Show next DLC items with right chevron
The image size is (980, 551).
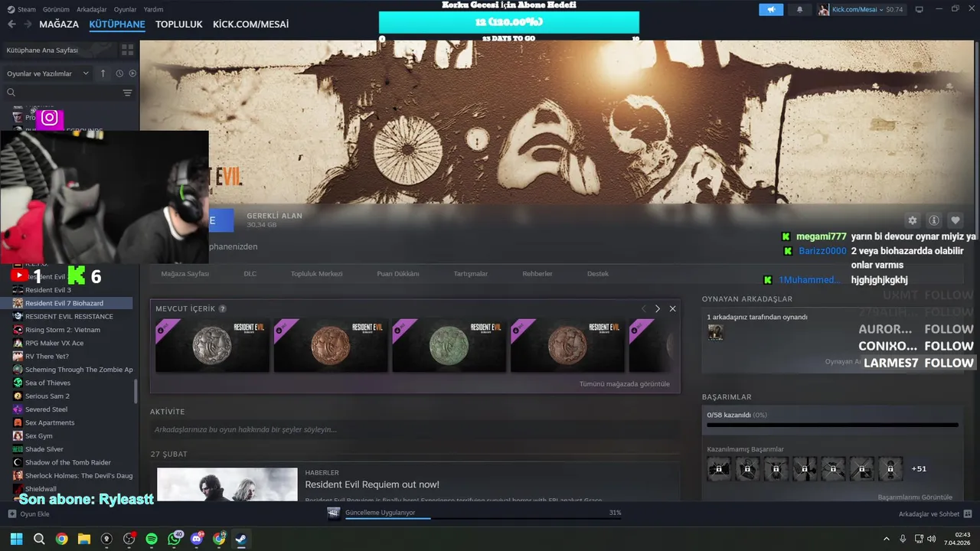tap(657, 308)
